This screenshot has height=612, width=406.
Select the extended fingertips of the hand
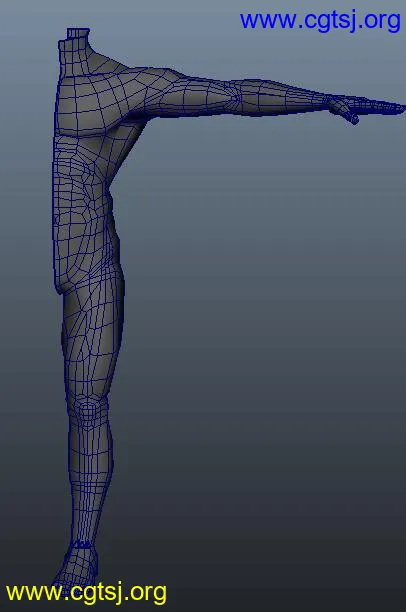point(390,107)
